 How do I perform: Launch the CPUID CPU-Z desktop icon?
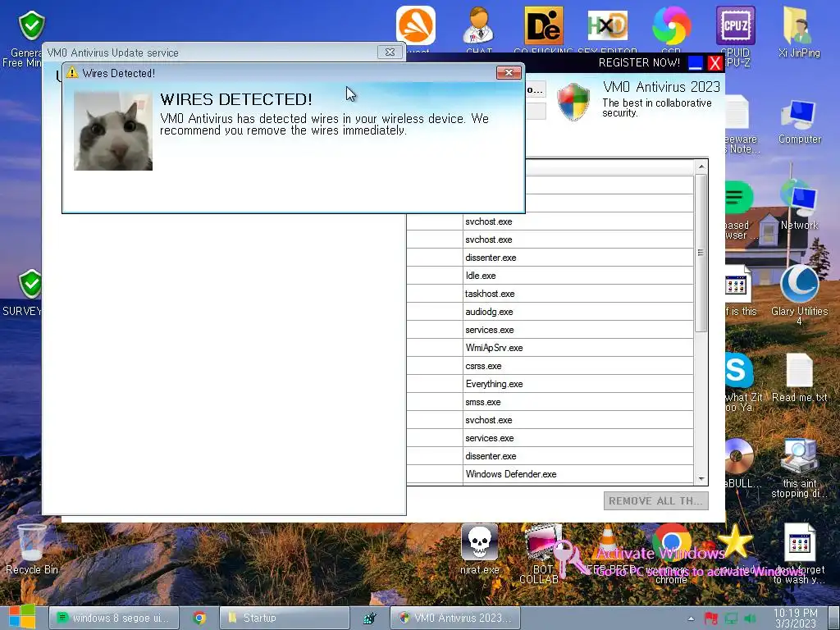pos(736,26)
